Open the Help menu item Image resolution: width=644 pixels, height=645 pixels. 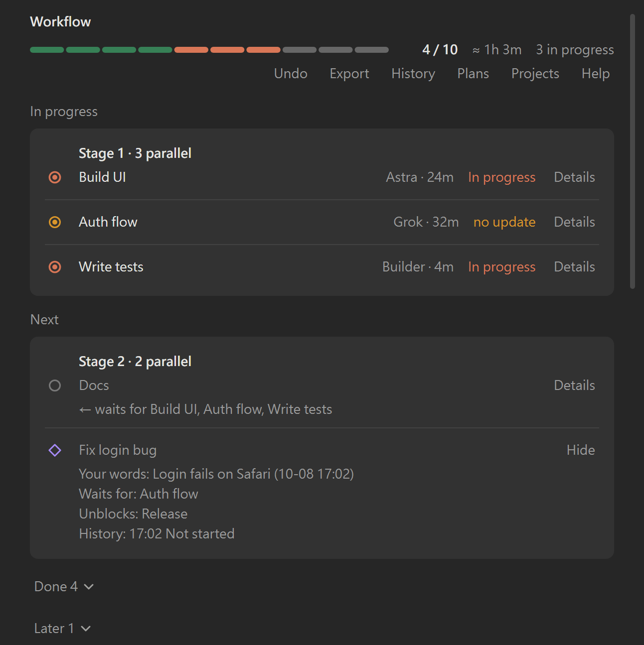596,74
